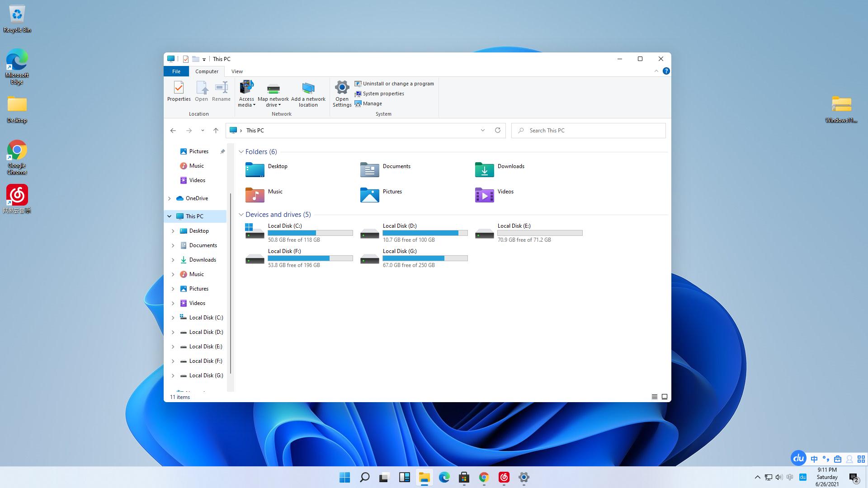Image resolution: width=868 pixels, height=488 pixels.
Task: Refresh This PC with the refresh icon
Action: pos(497,130)
